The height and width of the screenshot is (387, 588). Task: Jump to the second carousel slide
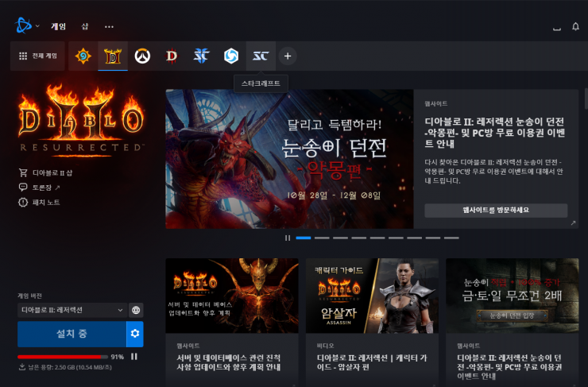click(x=322, y=238)
